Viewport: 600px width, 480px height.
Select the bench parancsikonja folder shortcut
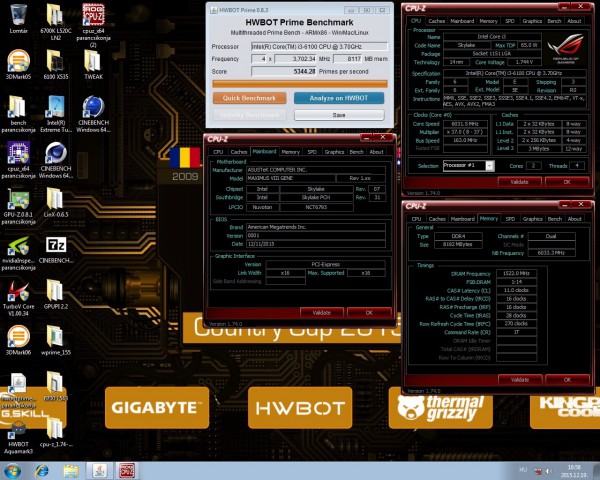[18, 114]
